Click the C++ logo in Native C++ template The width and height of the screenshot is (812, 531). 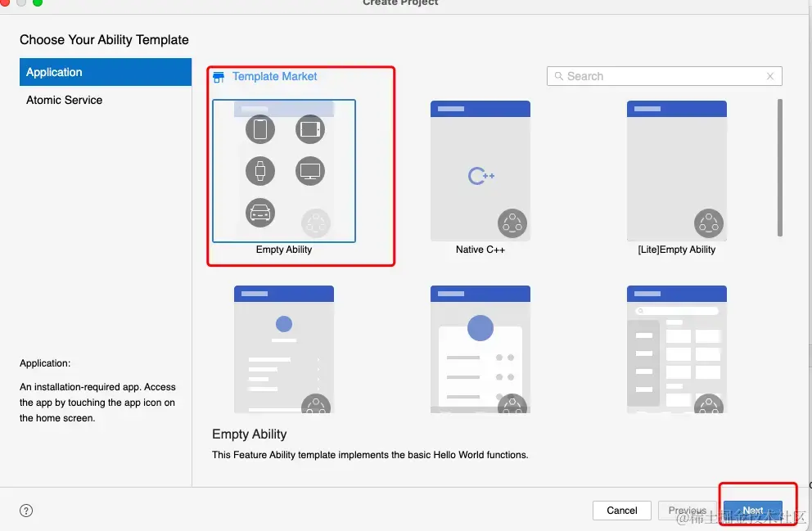pyautogui.click(x=481, y=176)
